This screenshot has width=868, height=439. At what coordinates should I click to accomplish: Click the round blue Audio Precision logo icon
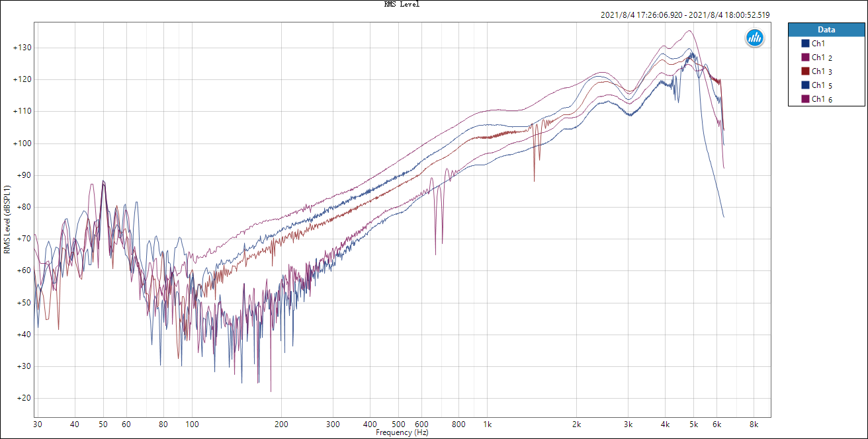point(755,38)
